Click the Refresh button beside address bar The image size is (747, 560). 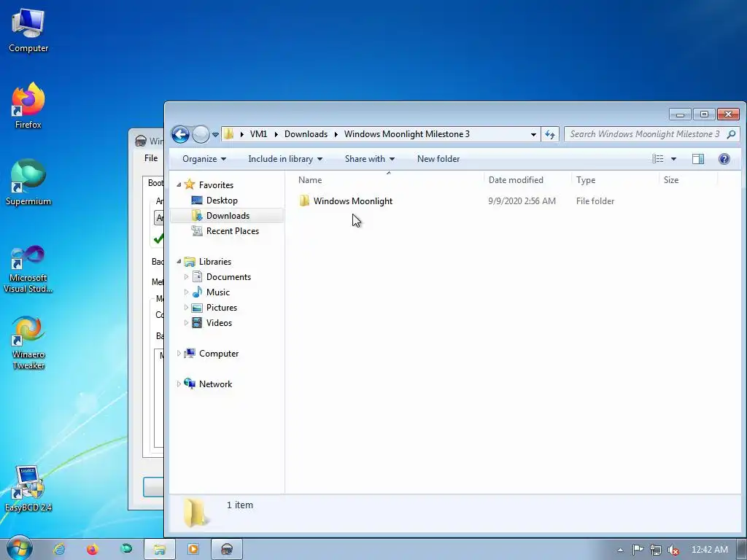point(550,134)
